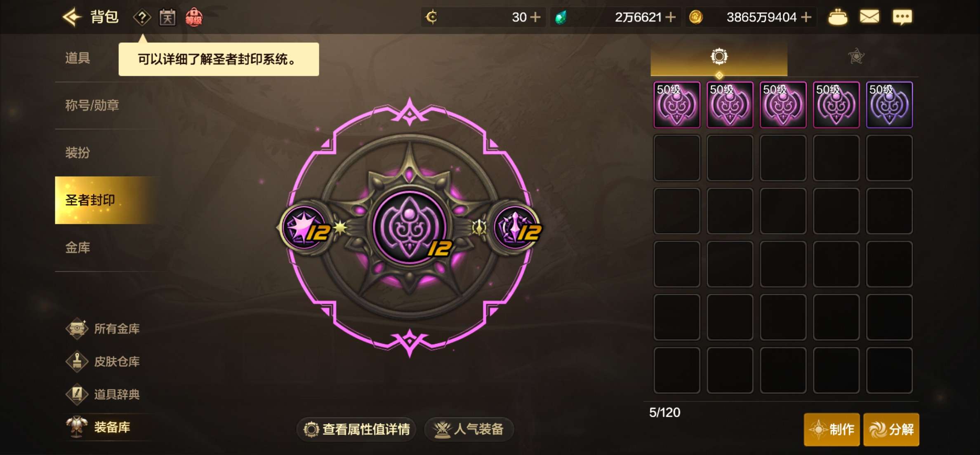
Task: Open the gold purse icon
Action: click(838, 17)
